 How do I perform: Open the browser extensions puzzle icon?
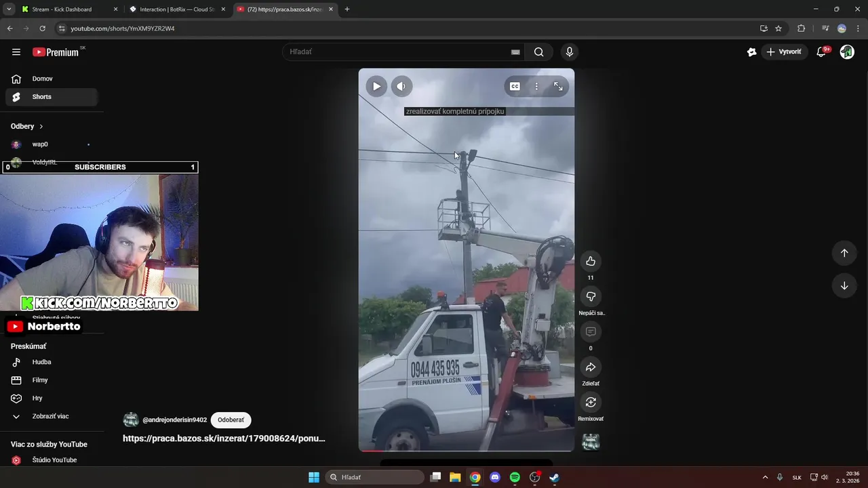(802, 28)
